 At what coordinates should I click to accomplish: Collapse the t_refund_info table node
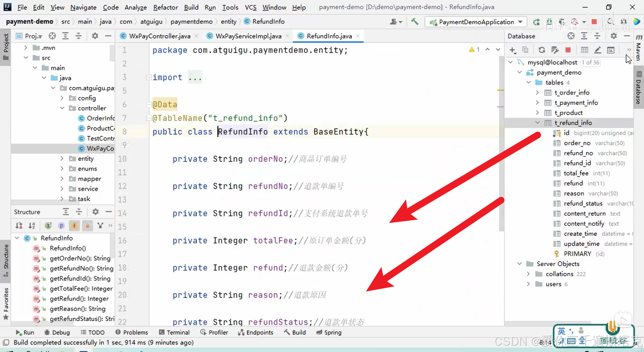[x=537, y=123]
